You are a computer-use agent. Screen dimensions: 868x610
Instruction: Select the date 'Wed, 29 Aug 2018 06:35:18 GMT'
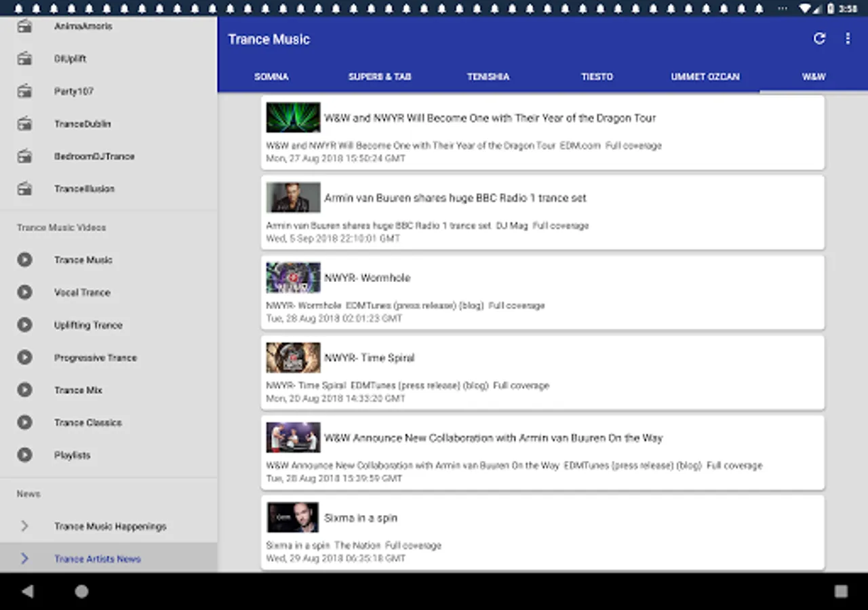[336, 558]
